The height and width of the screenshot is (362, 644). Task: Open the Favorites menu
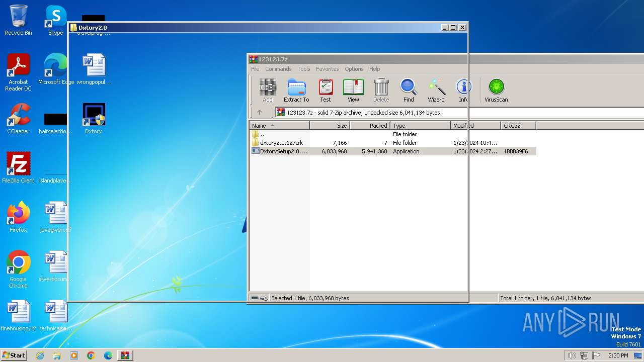coord(328,69)
